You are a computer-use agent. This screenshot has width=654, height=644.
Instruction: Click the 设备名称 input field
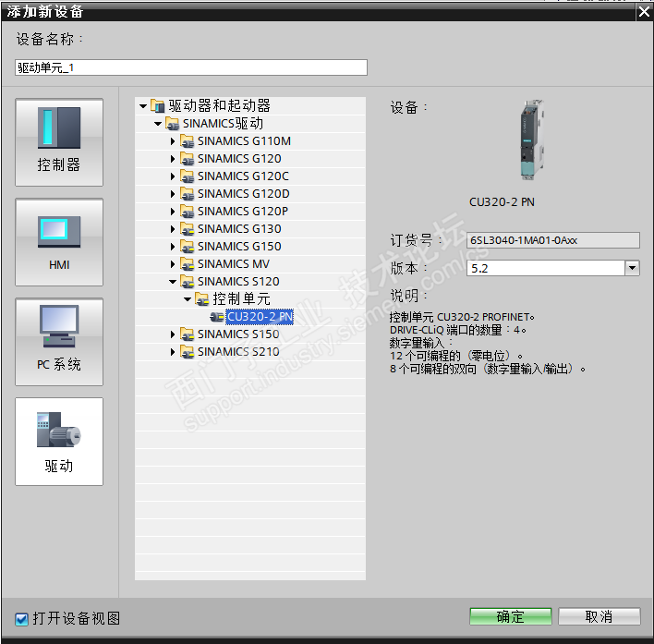(191, 67)
